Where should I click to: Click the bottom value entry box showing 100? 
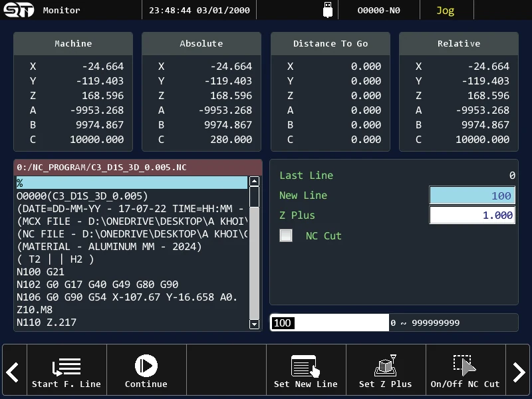pos(329,323)
